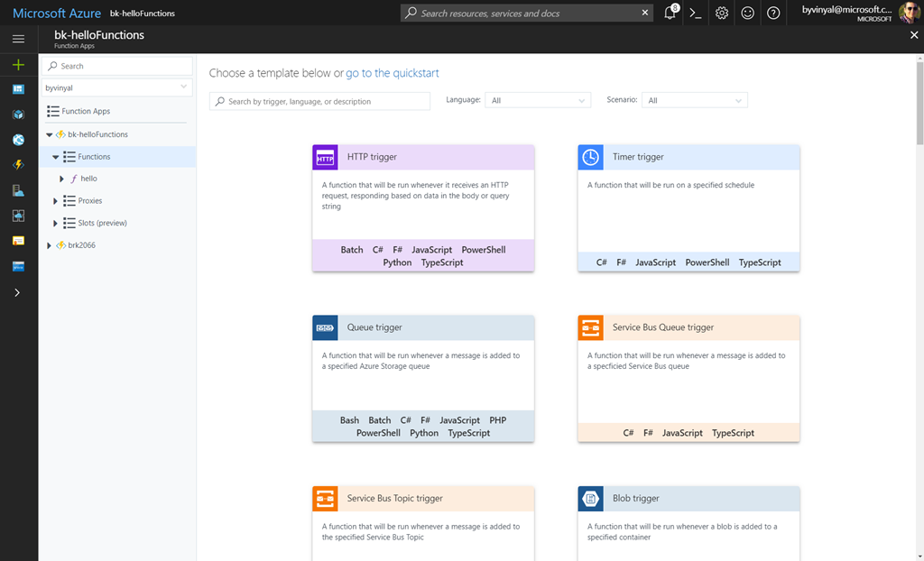Click the Service Bus Topic trigger icon
This screenshot has height=561, width=924.
(x=325, y=499)
